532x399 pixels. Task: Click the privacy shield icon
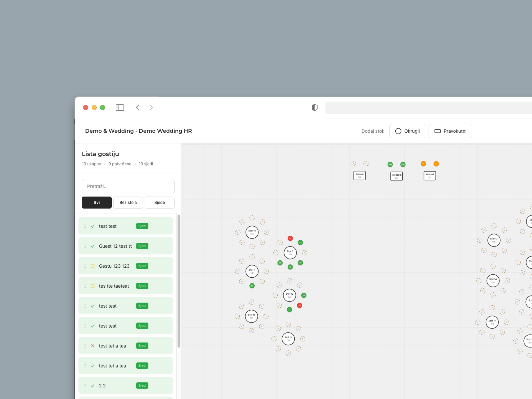[x=314, y=108]
